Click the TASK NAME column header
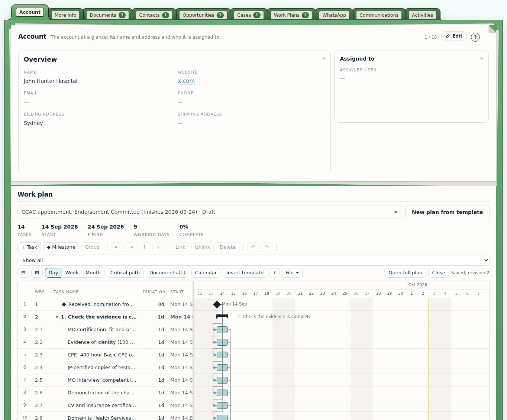 (66, 292)
